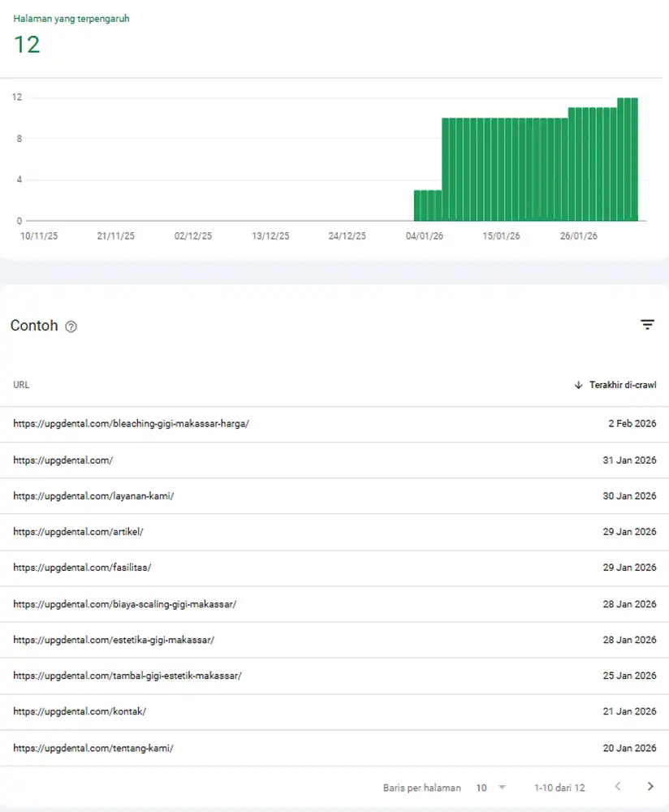Screen dimensions: 669x812
Task: Select the layanan-kami URL row
Action: 334,495
